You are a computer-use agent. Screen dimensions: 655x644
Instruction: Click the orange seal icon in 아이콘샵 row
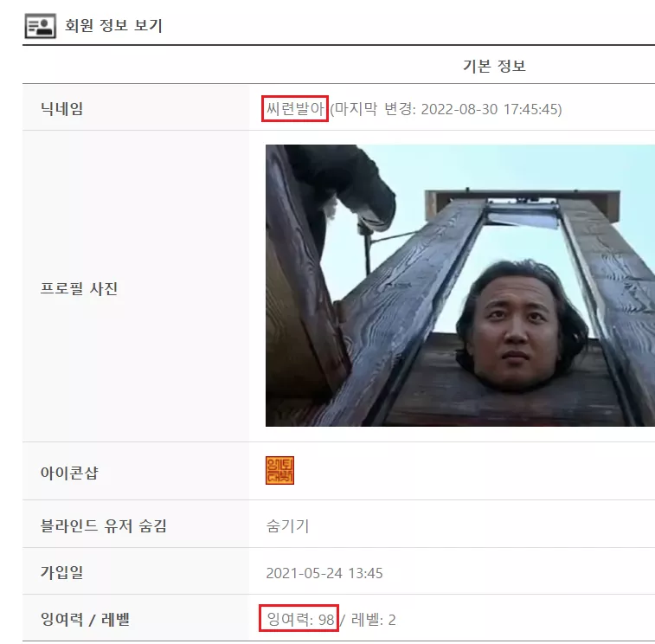279,470
